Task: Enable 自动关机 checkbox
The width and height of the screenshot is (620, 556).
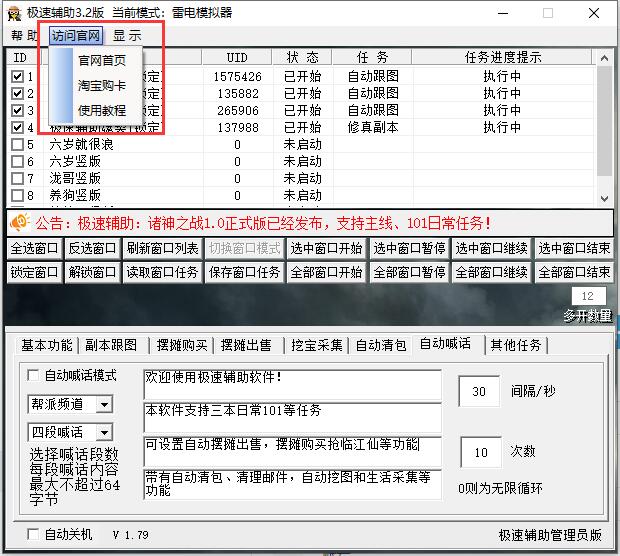Action: tap(33, 534)
